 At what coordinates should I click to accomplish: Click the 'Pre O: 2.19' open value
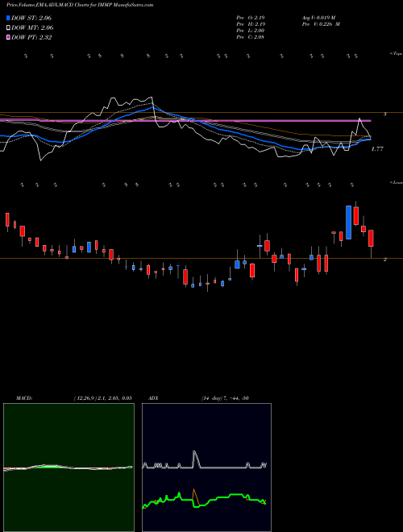(x=251, y=17)
